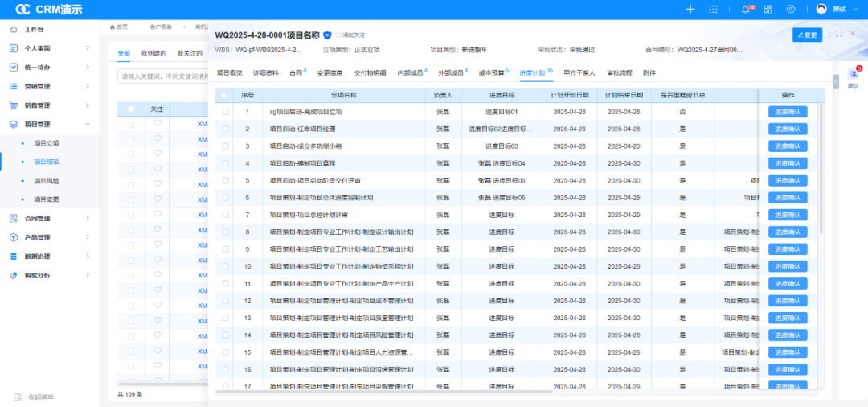This screenshot has width=868, height=407.
Task: Check the checkbox for row 5
Action: click(225, 180)
